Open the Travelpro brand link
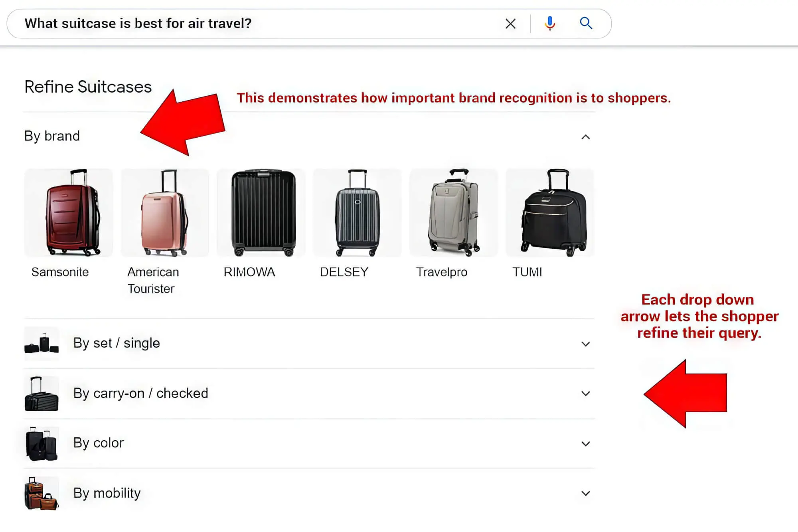Screen dimensions: 798x532 point(441,272)
